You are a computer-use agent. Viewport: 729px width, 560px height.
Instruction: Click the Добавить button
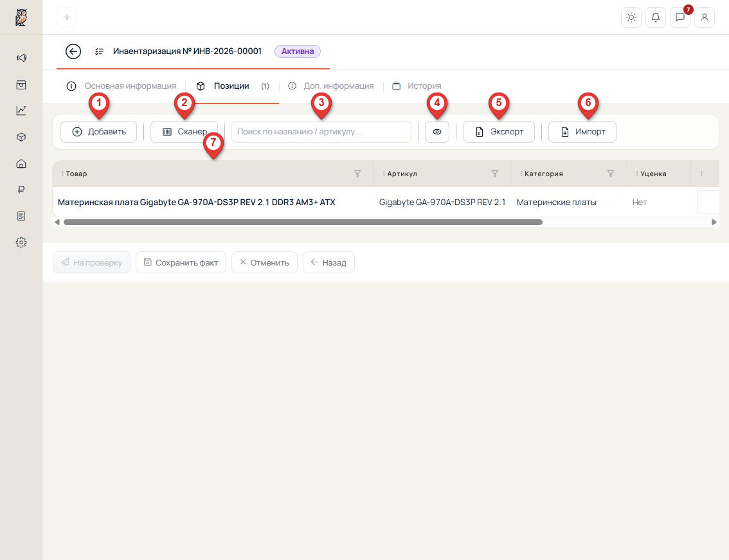[x=98, y=132]
